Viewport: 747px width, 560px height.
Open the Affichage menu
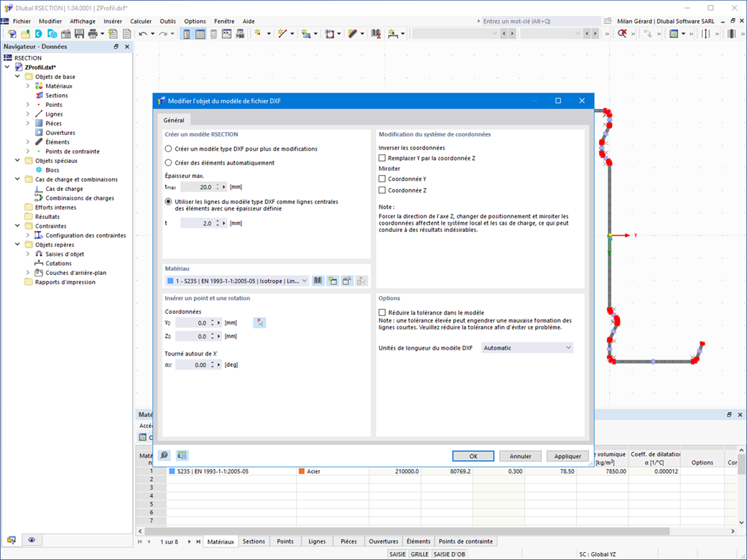[x=83, y=22]
